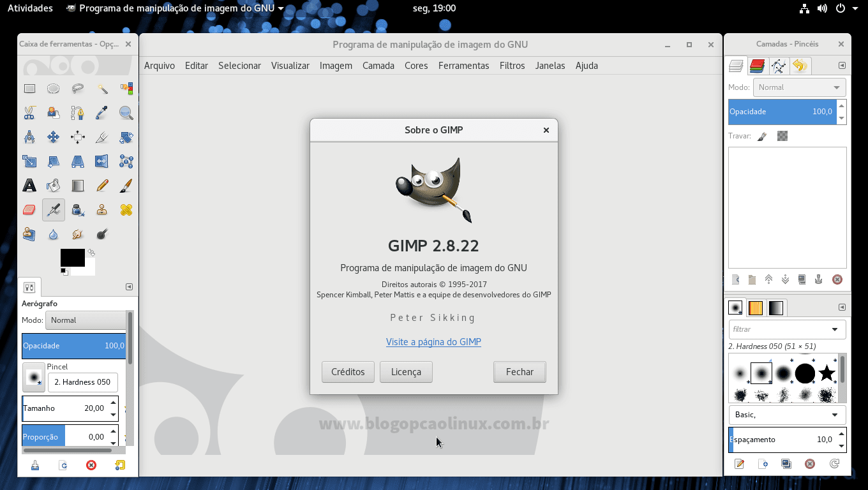This screenshot has height=490, width=868.
Task: Switch to the Patterns tab
Action: tap(756, 308)
